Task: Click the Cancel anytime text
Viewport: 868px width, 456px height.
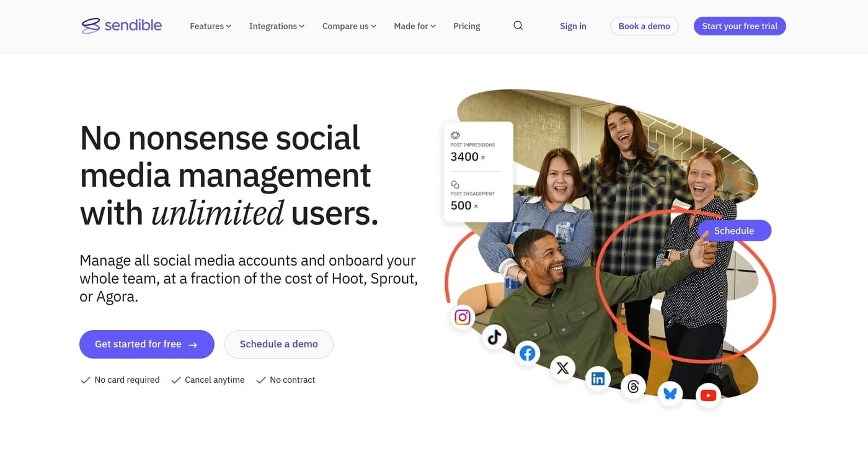Action: (x=215, y=380)
